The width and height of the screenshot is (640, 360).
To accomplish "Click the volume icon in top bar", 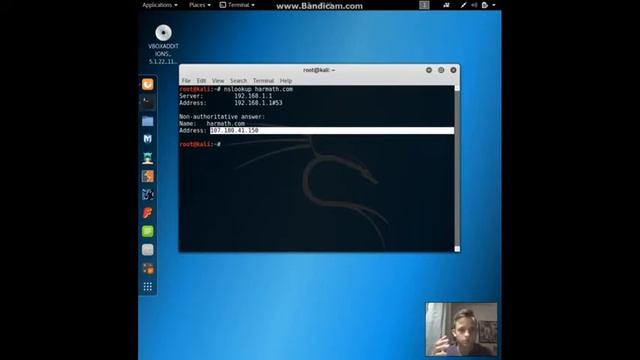I will point(474,5).
